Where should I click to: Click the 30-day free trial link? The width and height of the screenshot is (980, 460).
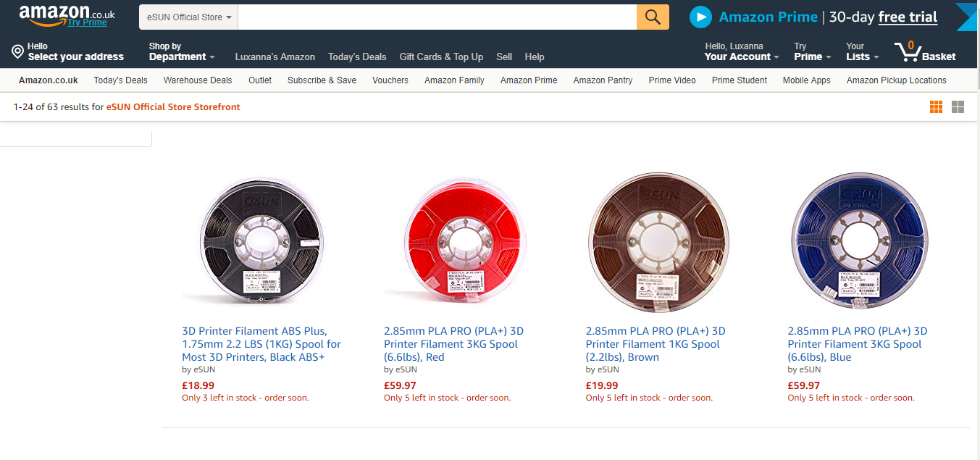click(908, 17)
